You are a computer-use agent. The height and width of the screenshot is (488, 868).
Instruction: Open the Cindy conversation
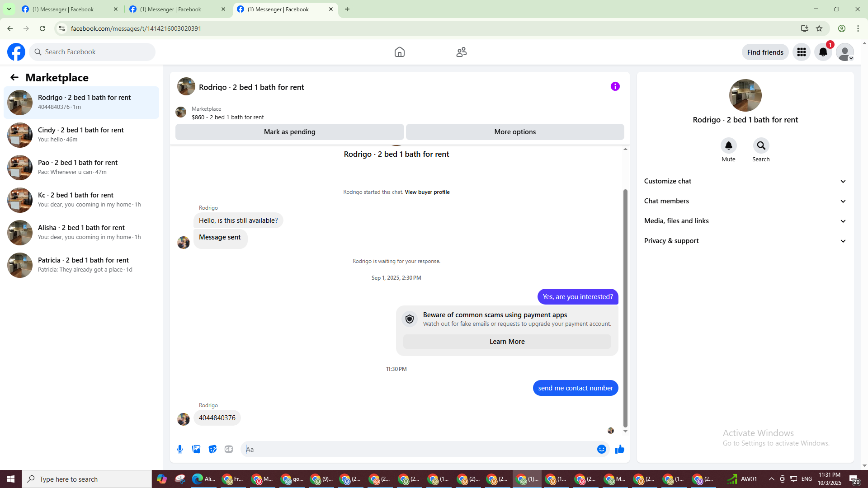[81, 135]
